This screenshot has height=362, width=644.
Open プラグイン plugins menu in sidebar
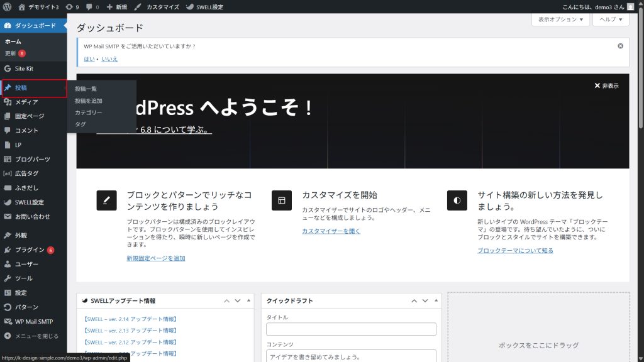[30, 250]
